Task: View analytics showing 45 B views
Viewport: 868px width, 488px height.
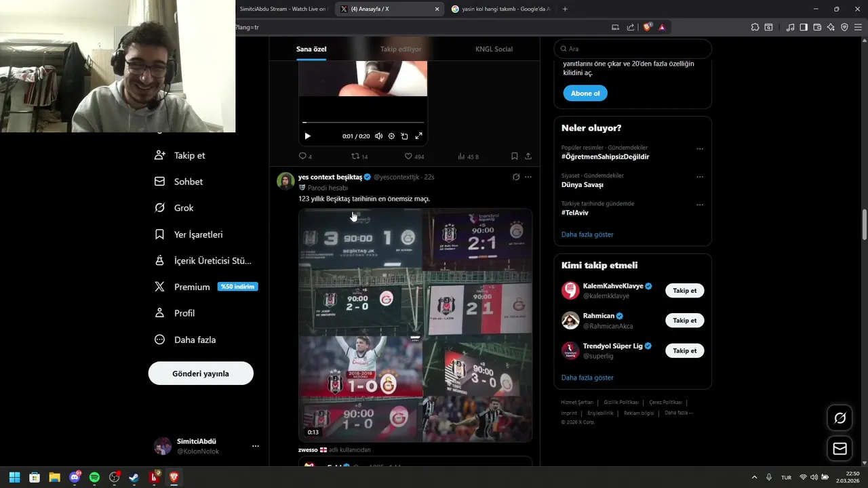Action: (x=468, y=157)
